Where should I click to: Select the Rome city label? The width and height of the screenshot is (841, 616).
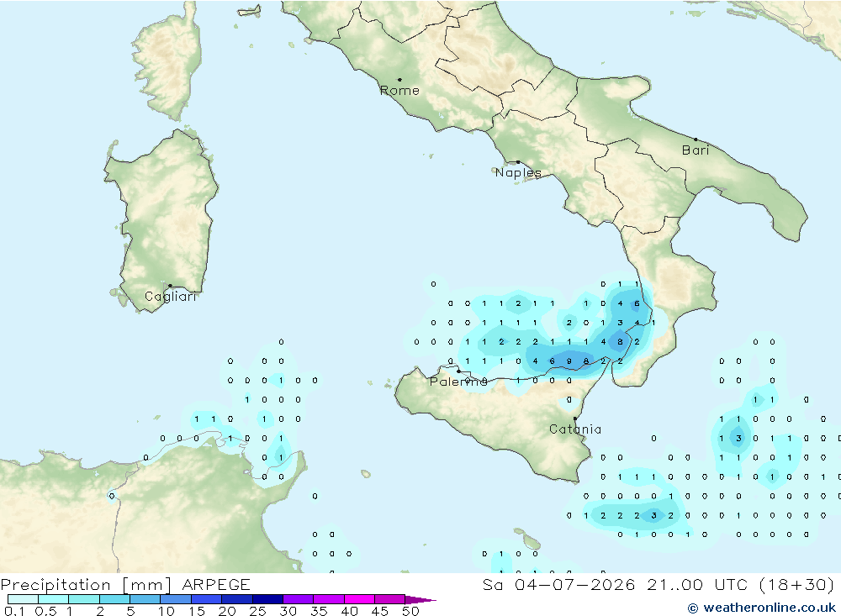pos(399,91)
